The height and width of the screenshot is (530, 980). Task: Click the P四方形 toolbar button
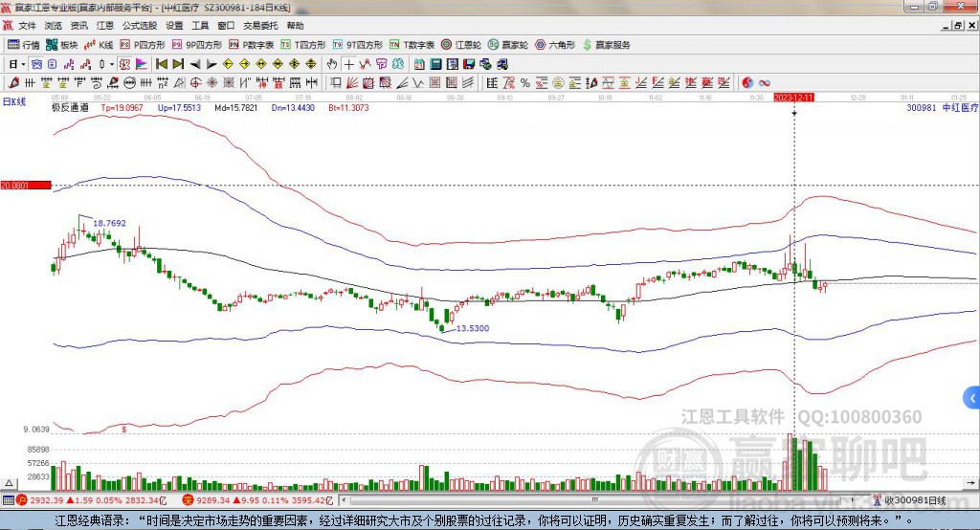[143, 45]
